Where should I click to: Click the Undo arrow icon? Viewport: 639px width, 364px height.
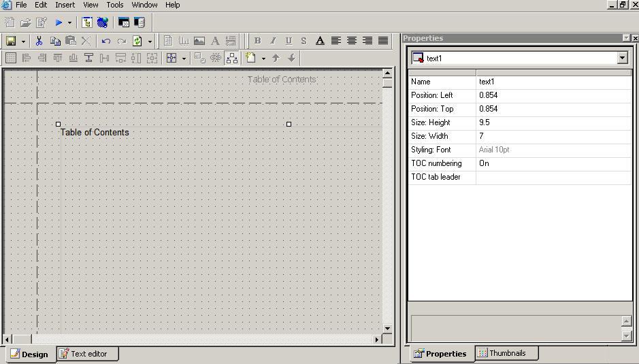(106, 41)
